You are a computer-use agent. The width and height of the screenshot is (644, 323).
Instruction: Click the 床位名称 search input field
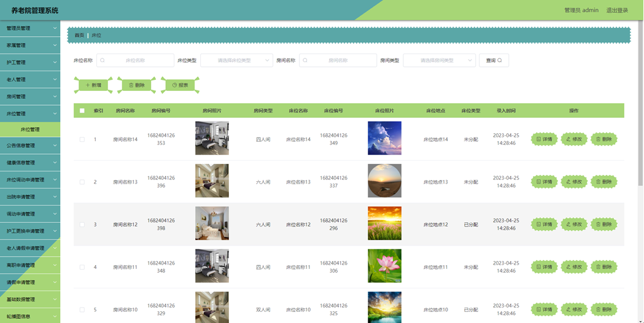tap(136, 60)
